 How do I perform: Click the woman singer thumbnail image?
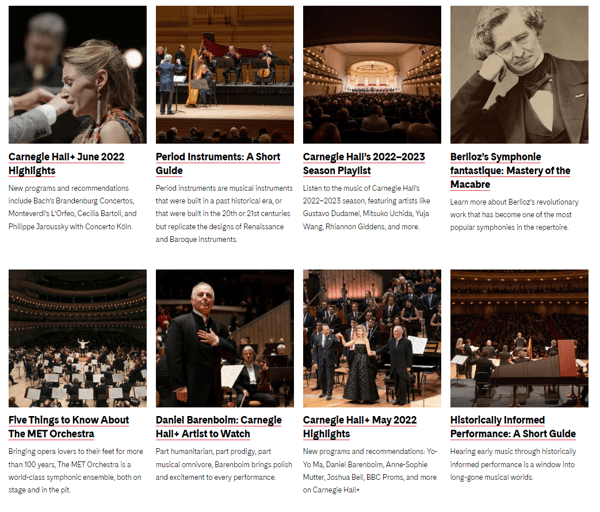click(78, 75)
